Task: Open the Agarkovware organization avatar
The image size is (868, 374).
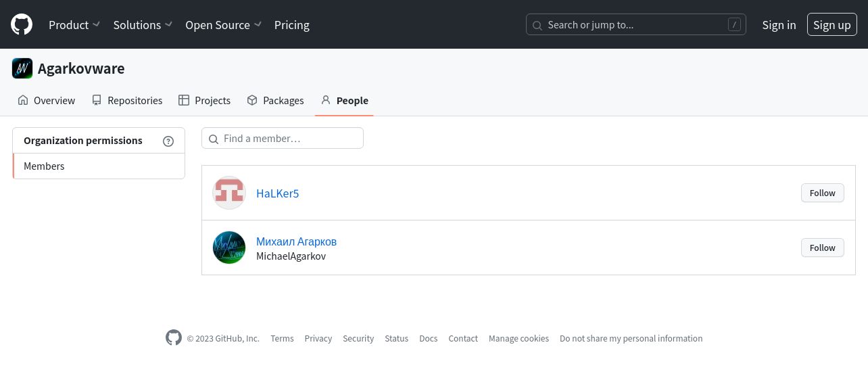Action: 22,68
